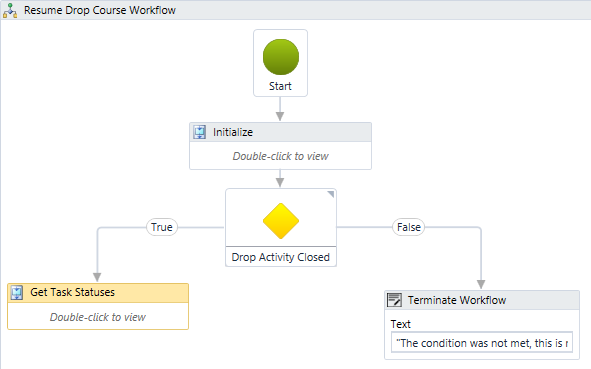Image resolution: width=591 pixels, height=369 pixels.
Task: Click the Resume Drop Course Workflow title
Action: 100,10
